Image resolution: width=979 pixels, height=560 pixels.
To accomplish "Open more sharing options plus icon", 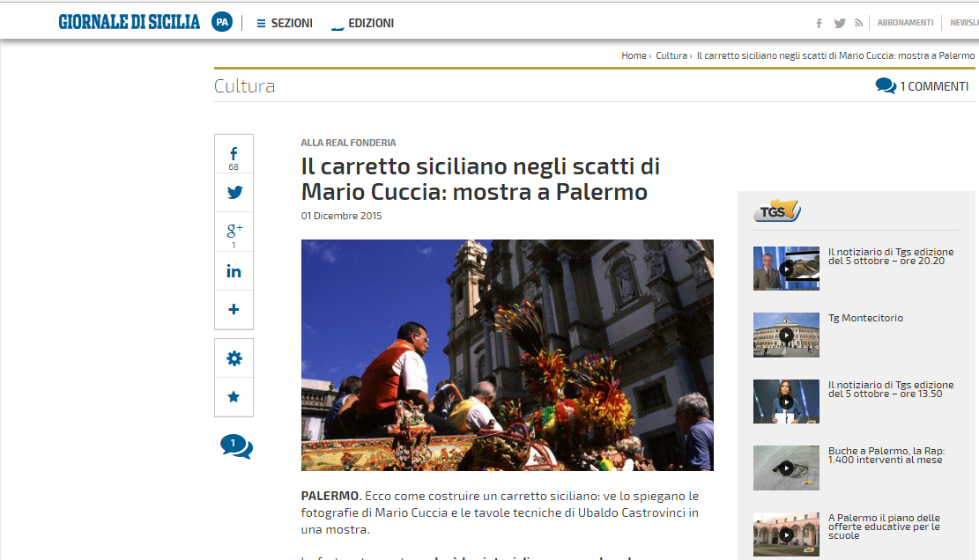I will (234, 309).
